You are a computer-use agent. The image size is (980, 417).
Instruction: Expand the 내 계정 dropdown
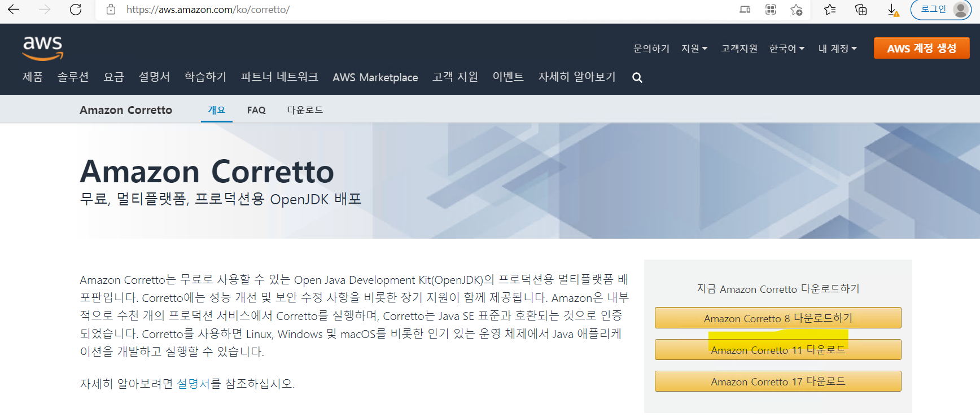[x=838, y=49]
